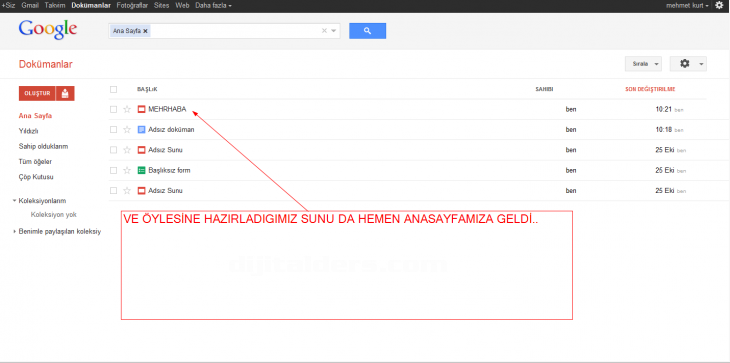Collapse the Koleksiyonlarım section

coord(14,201)
